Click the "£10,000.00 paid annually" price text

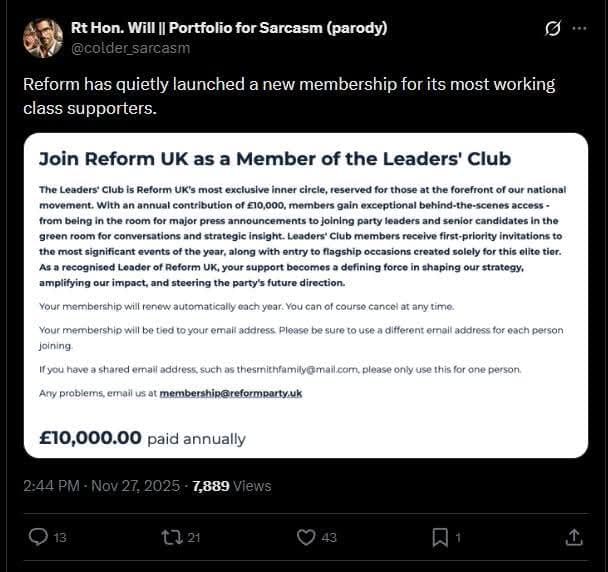click(x=142, y=437)
